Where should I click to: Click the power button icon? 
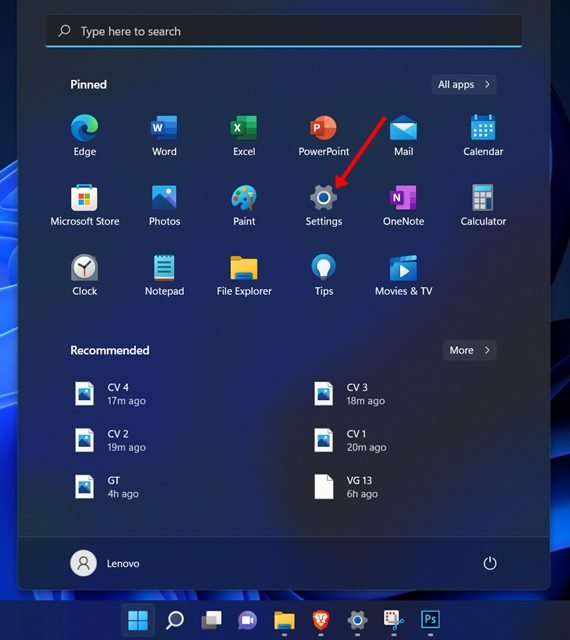click(x=490, y=563)
